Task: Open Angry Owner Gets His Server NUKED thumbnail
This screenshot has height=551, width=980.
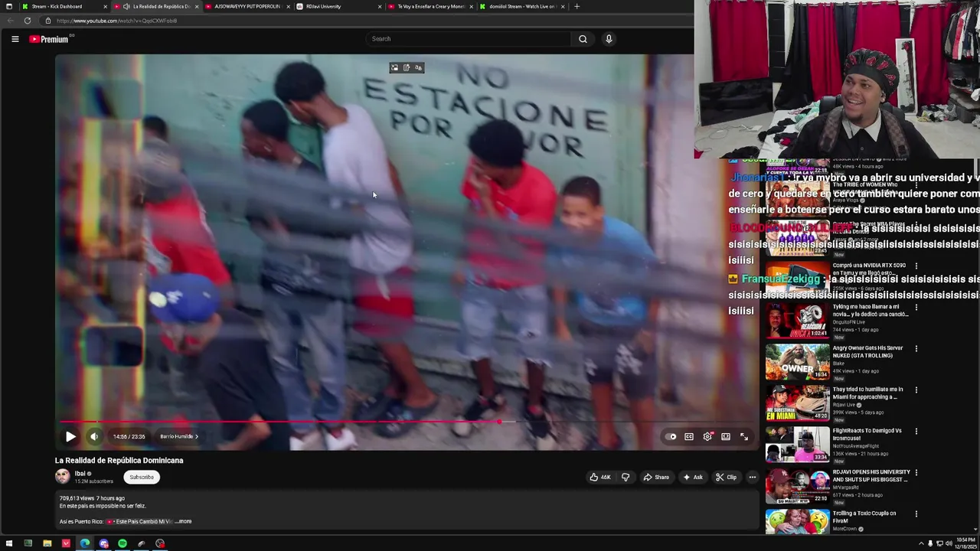Action: (x=797, y=362)
